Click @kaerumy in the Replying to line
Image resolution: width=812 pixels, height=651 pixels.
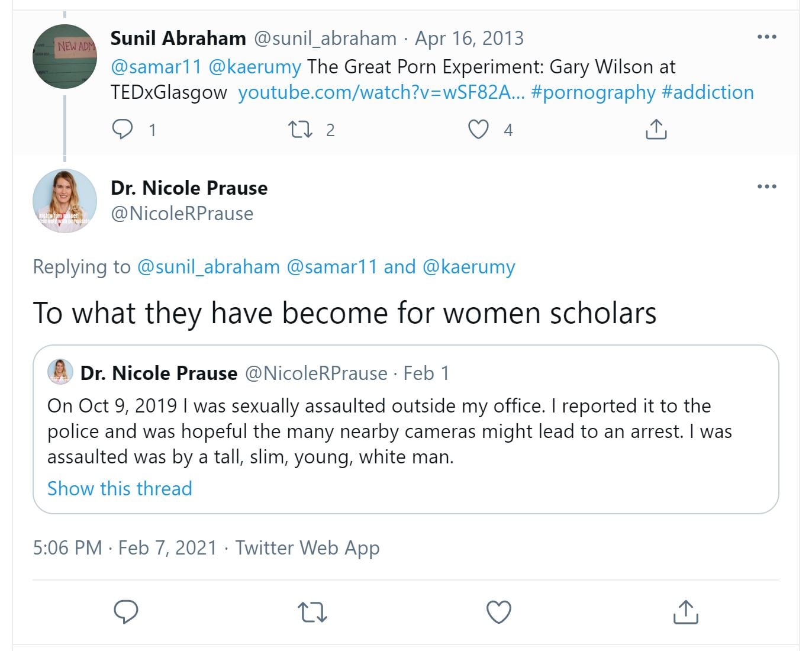469,267
